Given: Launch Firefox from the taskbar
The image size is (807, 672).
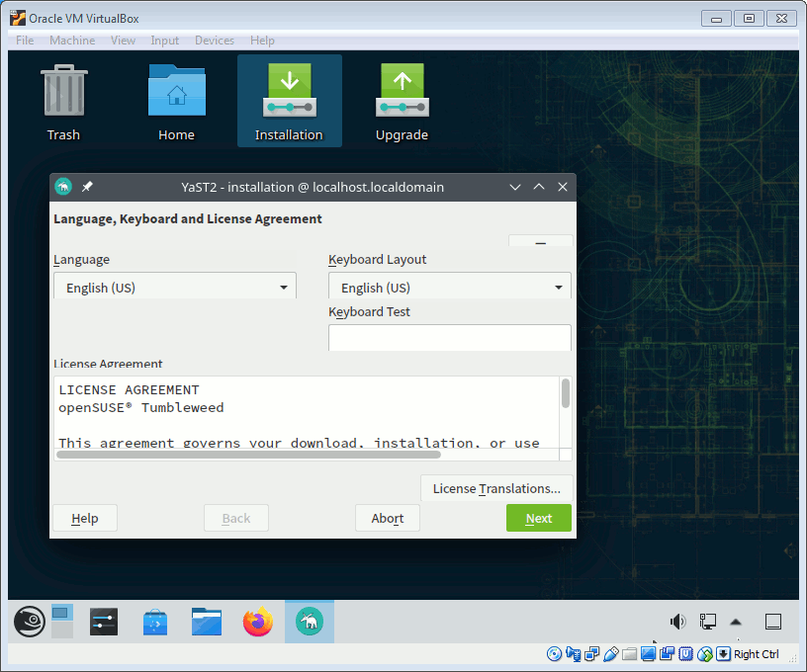Looking at the screenshot, I should pos(258,621).
